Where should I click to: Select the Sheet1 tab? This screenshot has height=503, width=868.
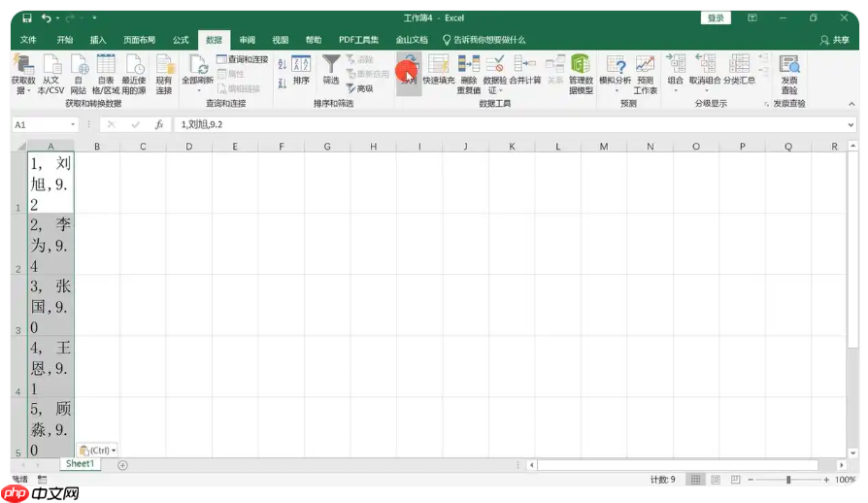coord(81,464)
